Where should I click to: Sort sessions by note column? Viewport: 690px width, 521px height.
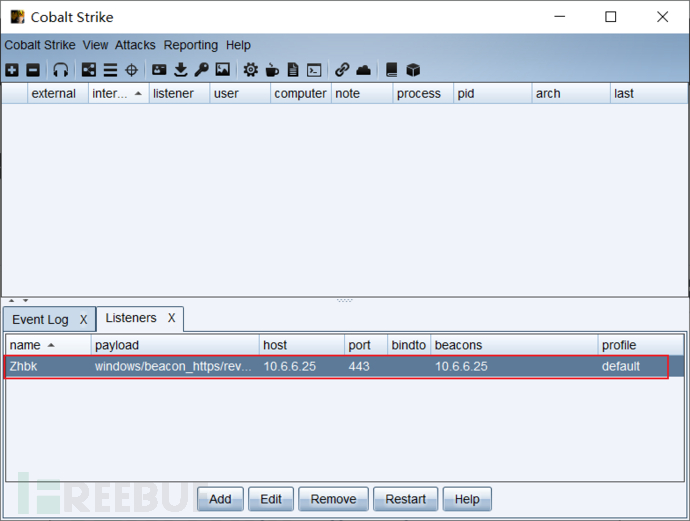[x=362, y=93]
